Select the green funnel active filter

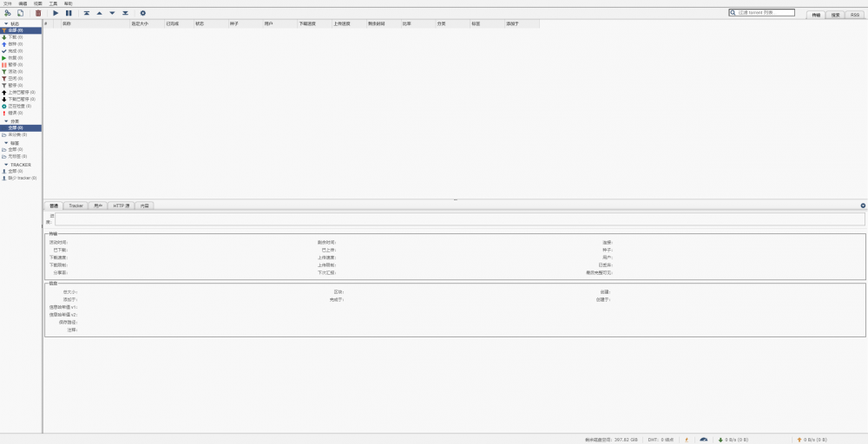[x=21, y=71]
